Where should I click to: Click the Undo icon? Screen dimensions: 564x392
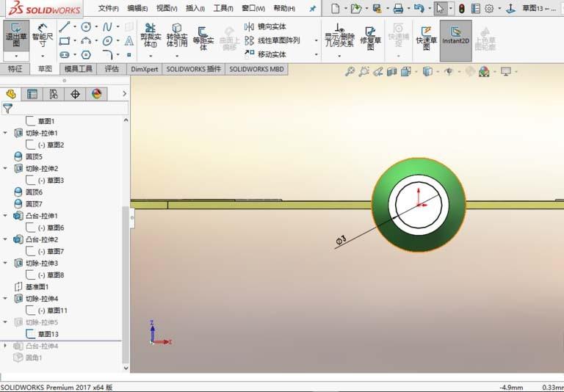click(419, 8)
